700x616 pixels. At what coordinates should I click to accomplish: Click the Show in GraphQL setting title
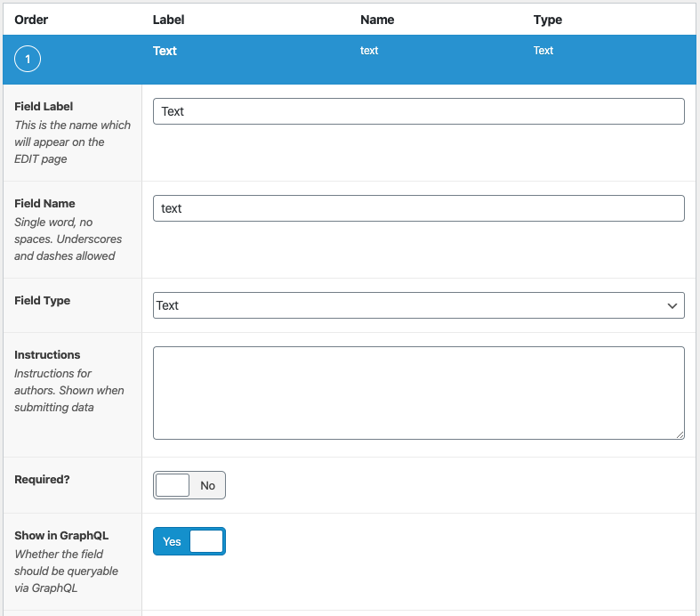(x=61, y=535)
